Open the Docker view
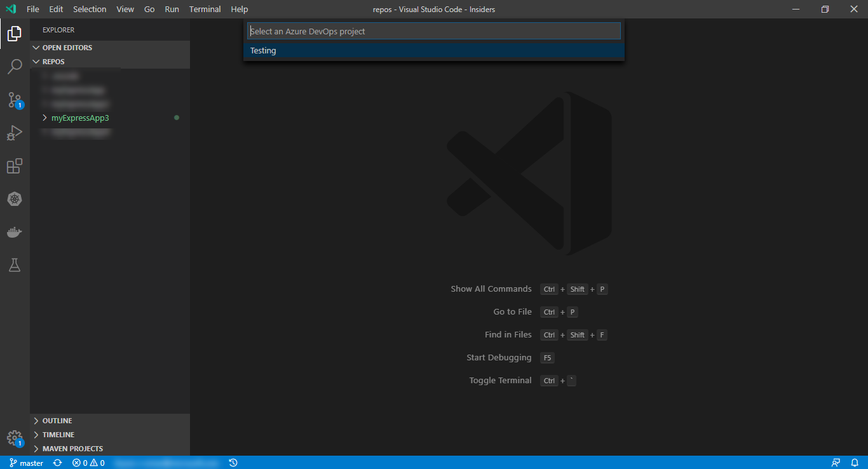This screenshot has height=469, width=868. pos(15,232)
